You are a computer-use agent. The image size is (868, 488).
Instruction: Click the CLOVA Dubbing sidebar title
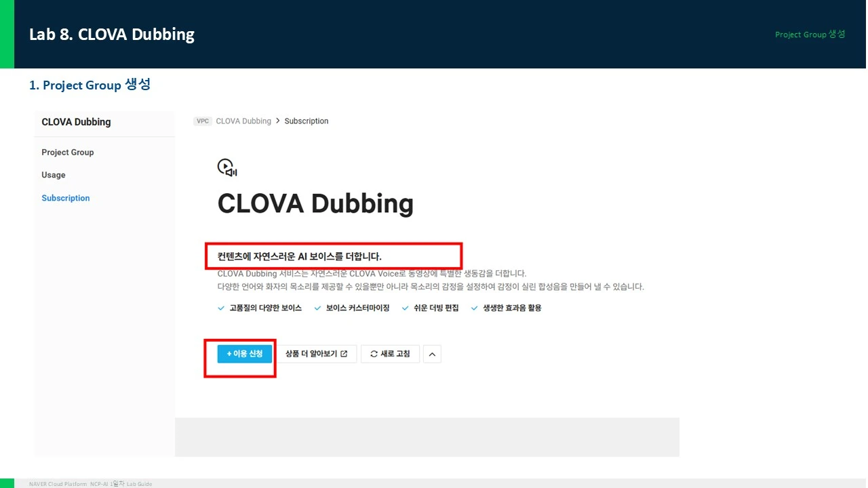click(x=76, y=122)
